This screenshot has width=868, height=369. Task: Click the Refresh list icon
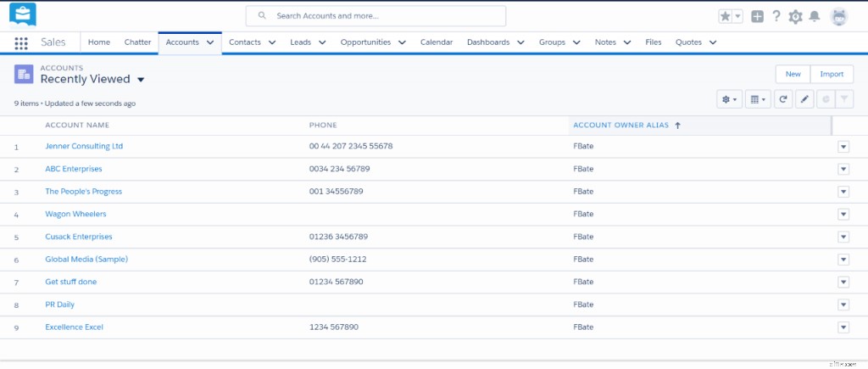click(782, 99)
